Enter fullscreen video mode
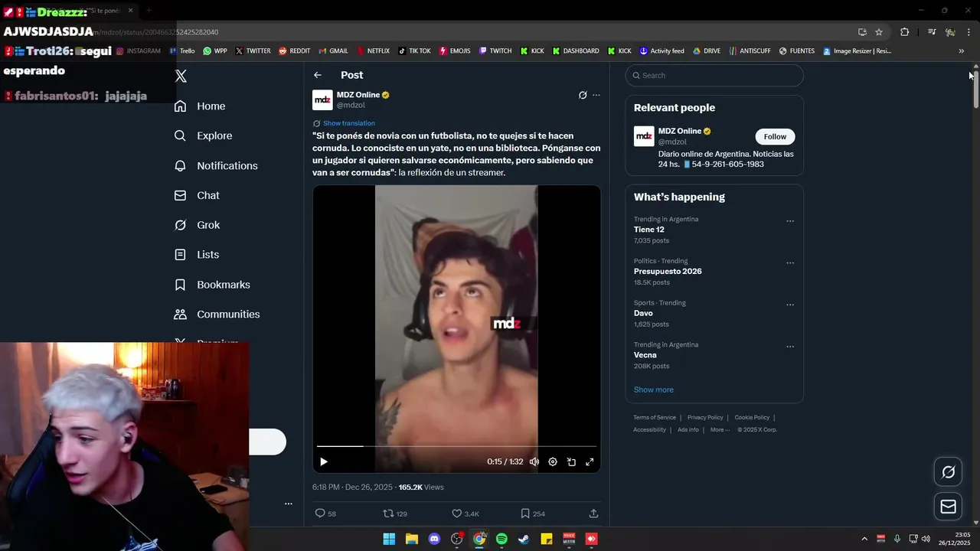 [590, 461]
